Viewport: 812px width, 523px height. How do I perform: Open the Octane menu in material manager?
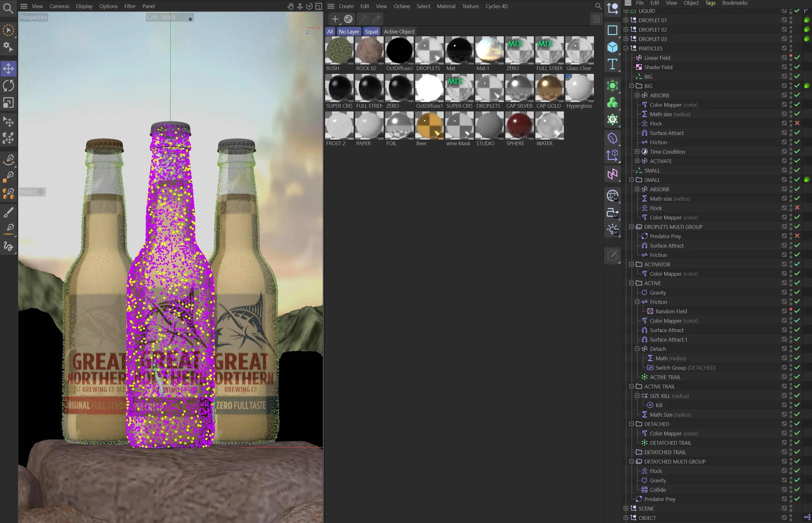pyautogui.click(x=401, y=6)
